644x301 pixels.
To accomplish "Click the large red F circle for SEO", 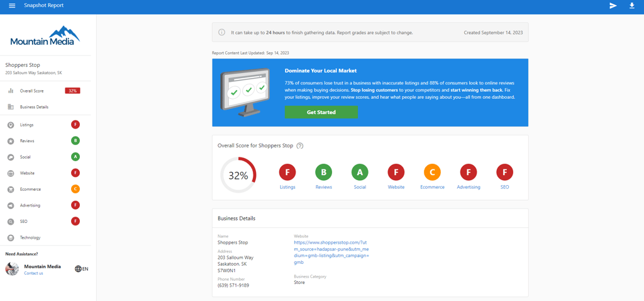I will [505, 173].
